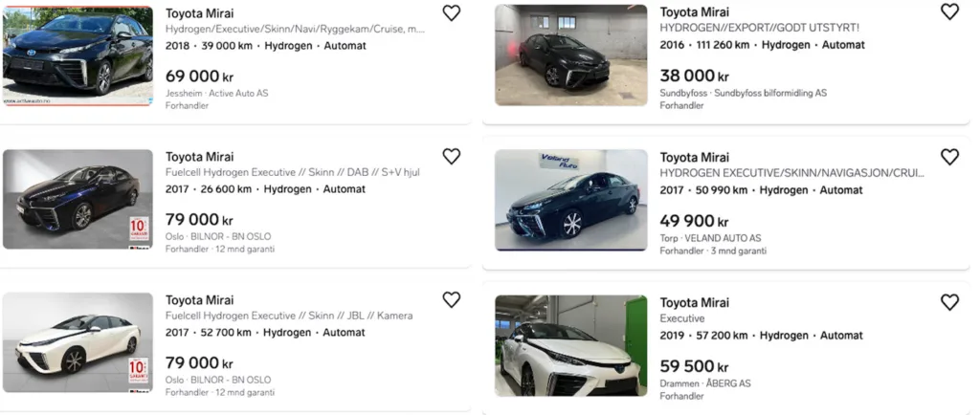980x415 pixels.
Task: View the white Mirai photo priced 79 000 kr
Action: [78, 342]
